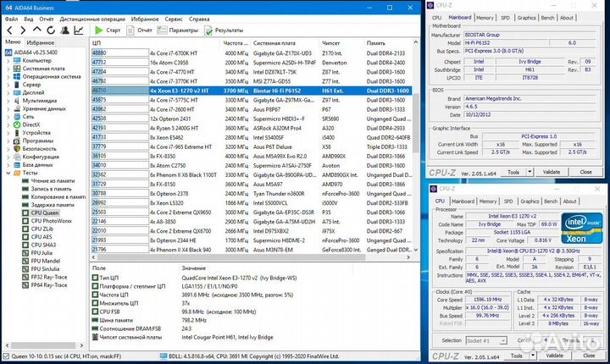610x364 pixels.
Task: Expand the Сервер tree node arrow
Action: [8, 85]
